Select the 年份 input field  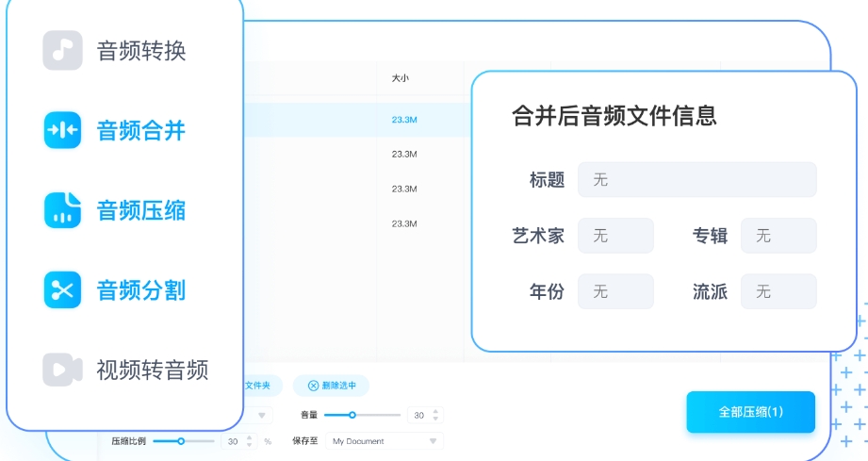[615, 291]
